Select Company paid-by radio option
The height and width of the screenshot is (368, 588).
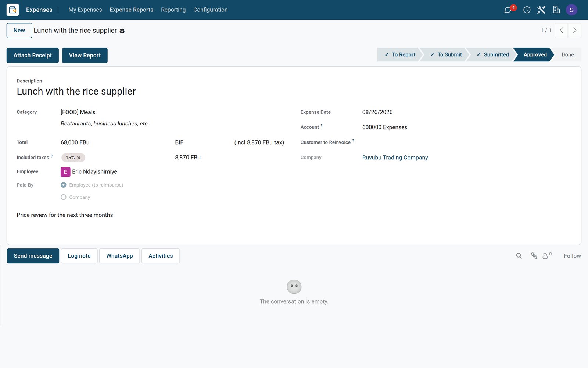coord(64,197)
